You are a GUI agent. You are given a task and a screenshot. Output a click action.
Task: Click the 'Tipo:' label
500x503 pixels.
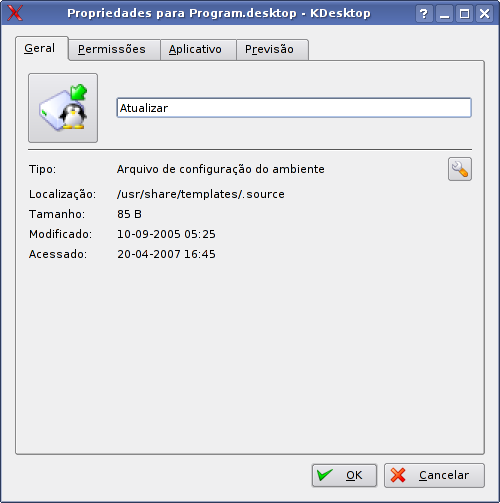[x=42, y=169]
